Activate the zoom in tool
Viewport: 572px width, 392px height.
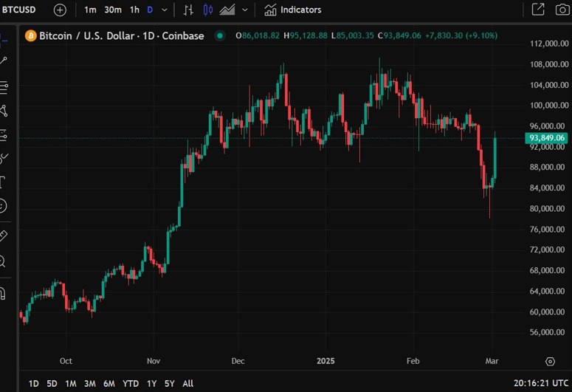point(4,261)
